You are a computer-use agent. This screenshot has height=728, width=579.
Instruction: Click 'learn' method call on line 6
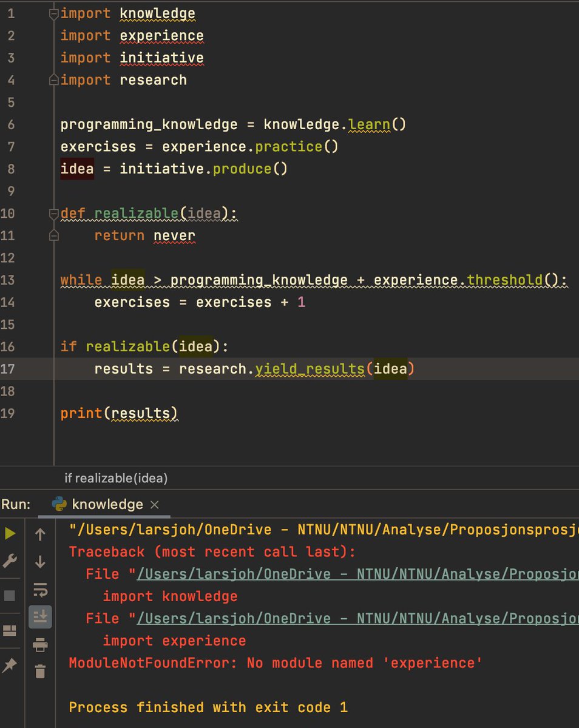pos(370,125)
